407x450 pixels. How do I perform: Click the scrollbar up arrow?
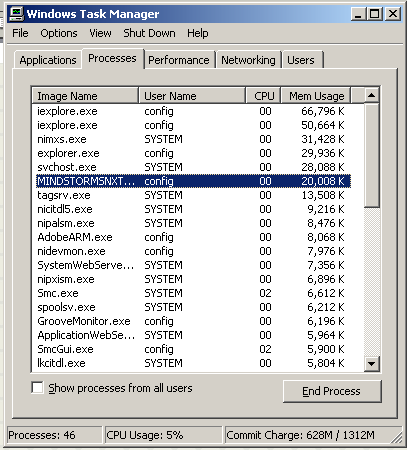[x=371, y=96]
